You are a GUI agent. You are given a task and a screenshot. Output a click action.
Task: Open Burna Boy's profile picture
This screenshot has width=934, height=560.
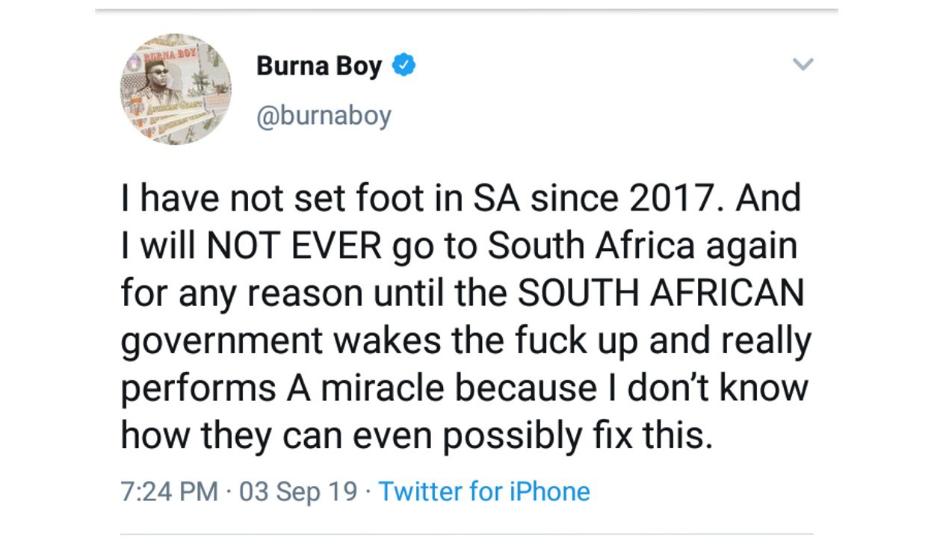176,89
